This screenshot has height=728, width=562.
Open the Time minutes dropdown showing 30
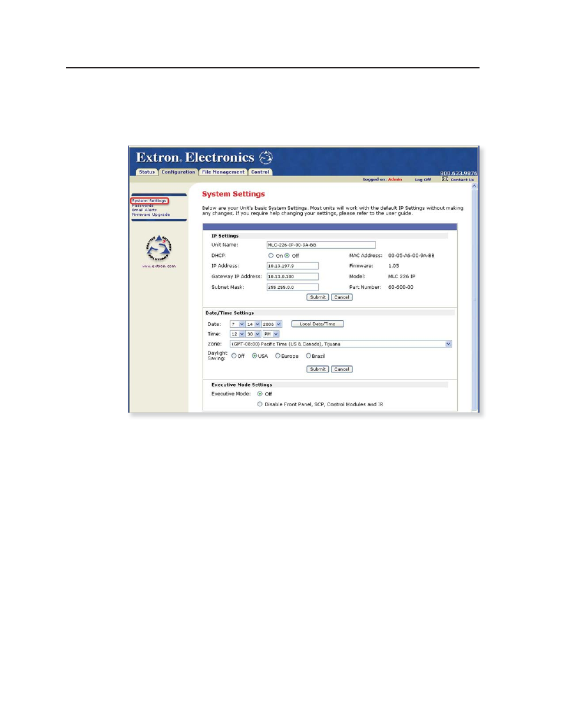point(253,334)
